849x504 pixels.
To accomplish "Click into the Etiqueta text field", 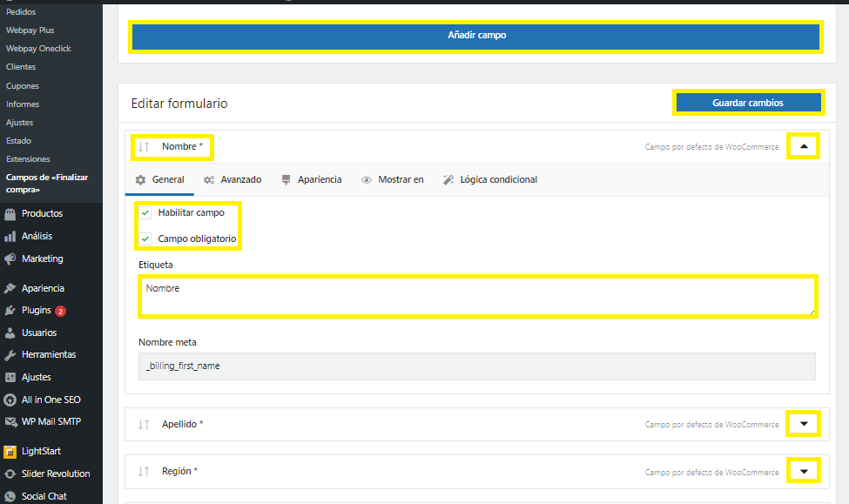I will point(477,297).
